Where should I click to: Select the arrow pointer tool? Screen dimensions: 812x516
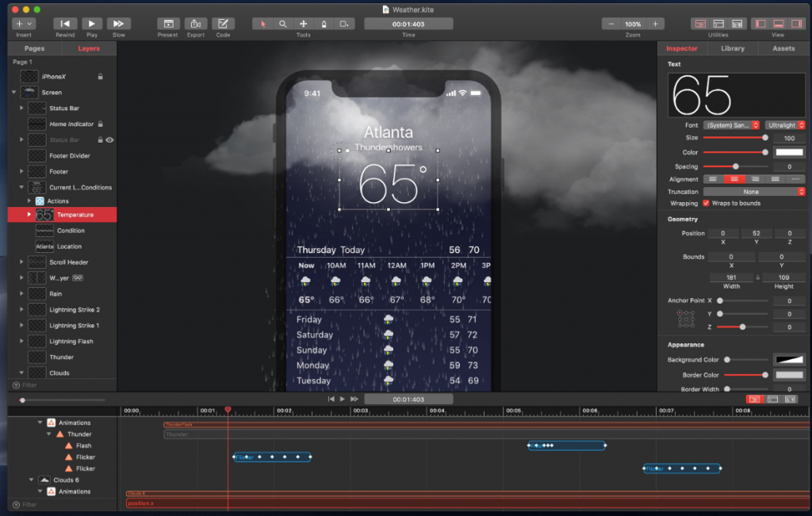click(262, 24)
